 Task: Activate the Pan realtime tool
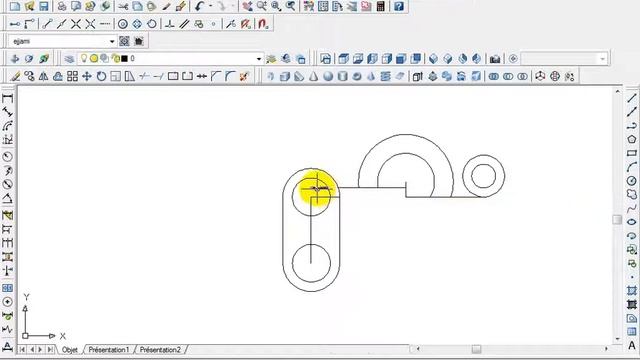tap(247, 6)
